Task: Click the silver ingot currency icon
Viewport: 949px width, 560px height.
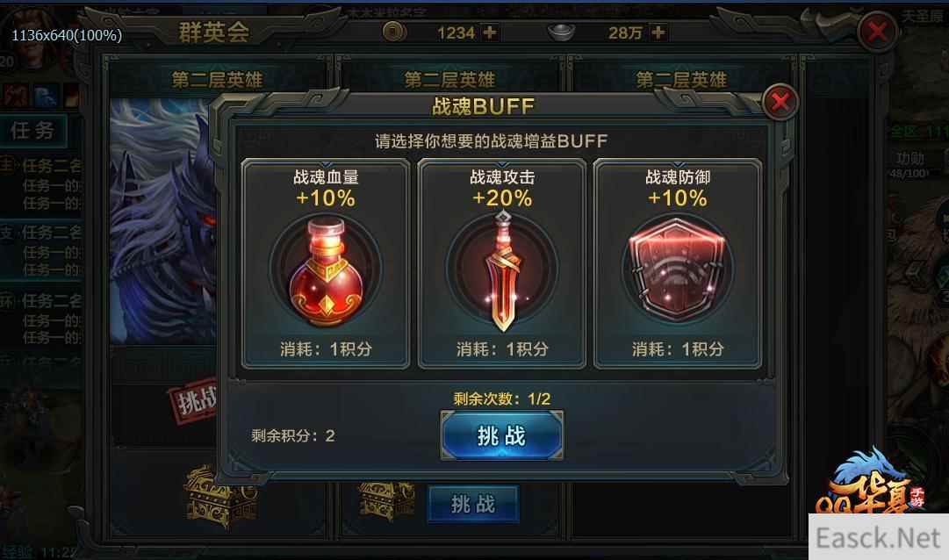Action: tap(561, 32)
